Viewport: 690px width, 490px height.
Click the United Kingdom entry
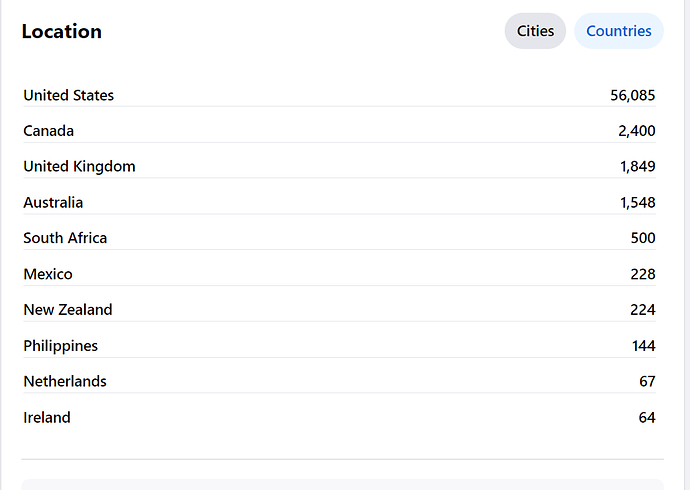[79, 166]
